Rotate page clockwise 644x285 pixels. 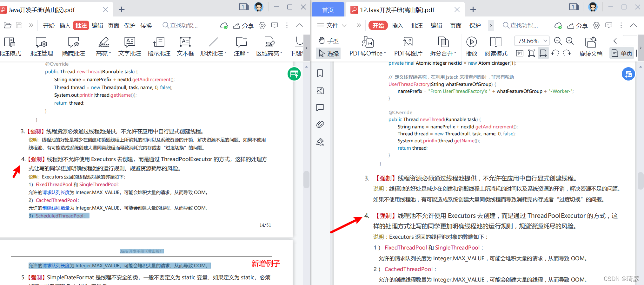(567, 53)
